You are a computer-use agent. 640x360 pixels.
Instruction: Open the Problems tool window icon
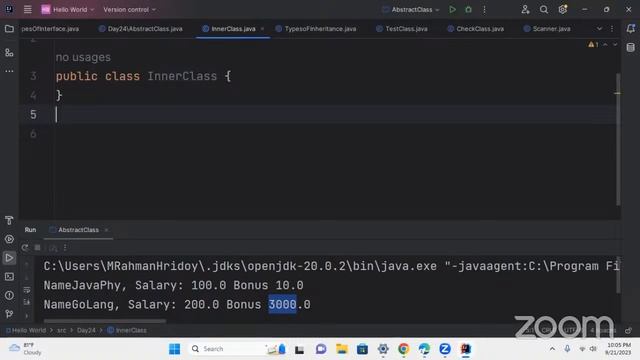9,295
